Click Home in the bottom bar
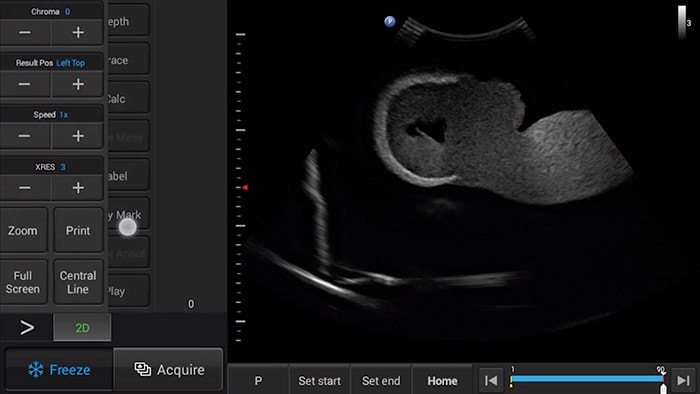 [442, 381]
